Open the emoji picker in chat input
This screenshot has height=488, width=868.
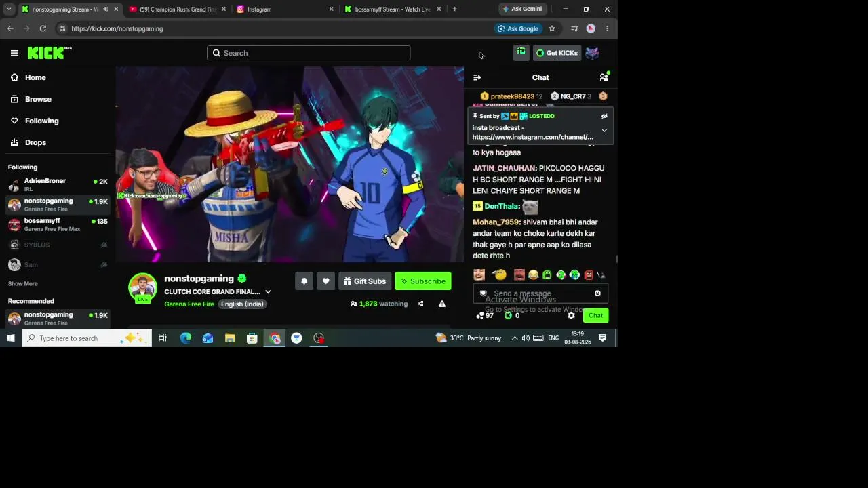click(597, 293)
